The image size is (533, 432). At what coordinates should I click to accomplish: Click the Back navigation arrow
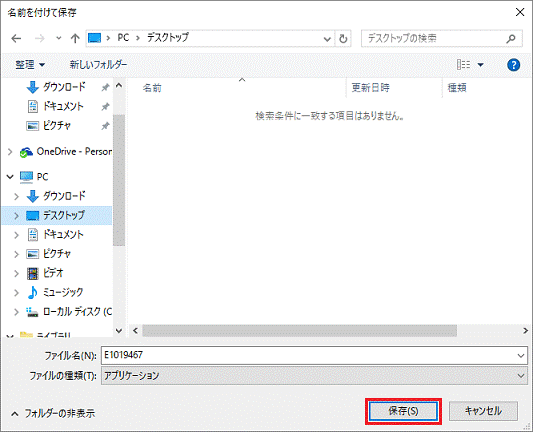16,38
